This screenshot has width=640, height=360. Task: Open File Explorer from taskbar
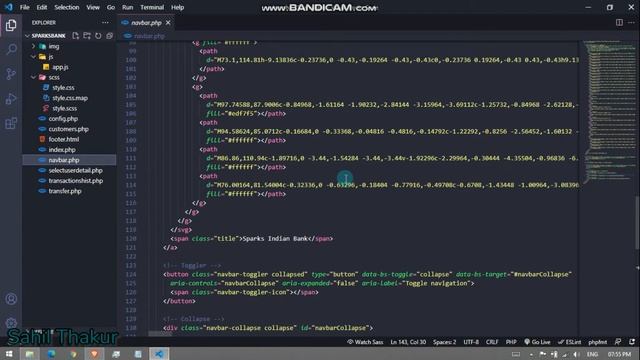click(x=30, y=353)
